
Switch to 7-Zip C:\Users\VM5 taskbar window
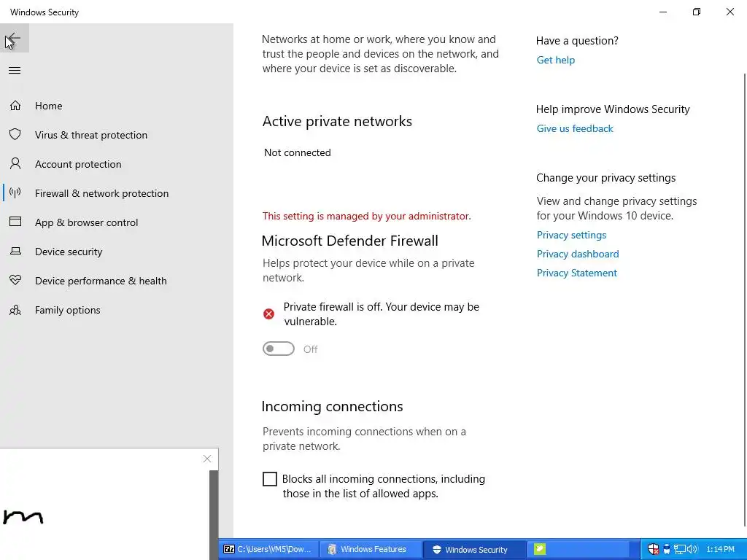[268, 549]
